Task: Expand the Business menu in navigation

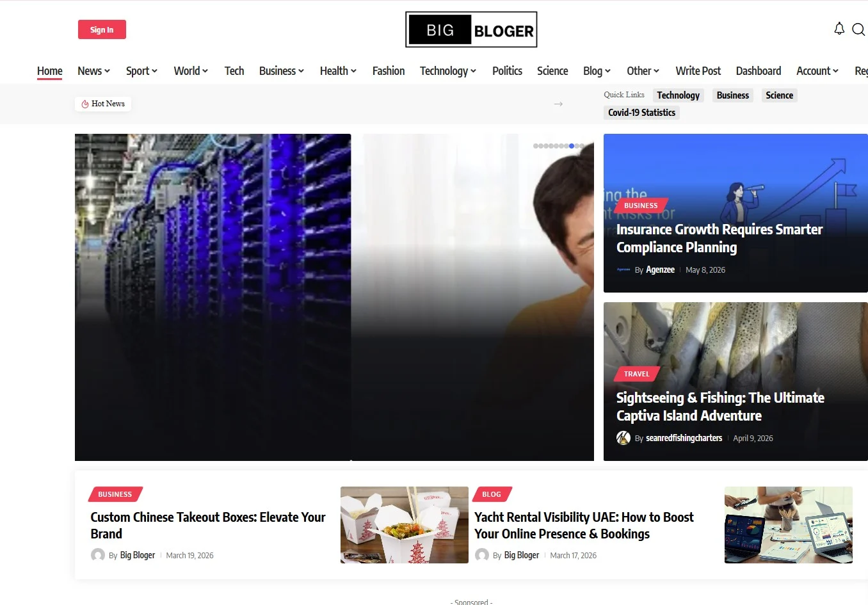Action: point(282,71)
